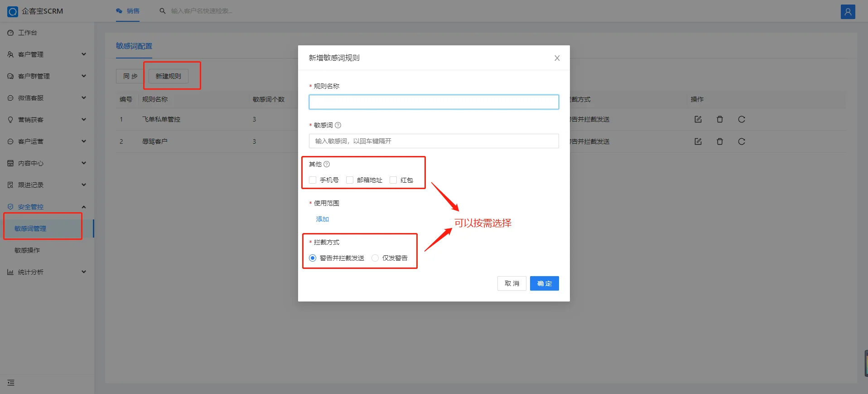This screenshot has width=868, height=394.
Task: Confirm the rule with 确定 button
Action: coord(545,283)
